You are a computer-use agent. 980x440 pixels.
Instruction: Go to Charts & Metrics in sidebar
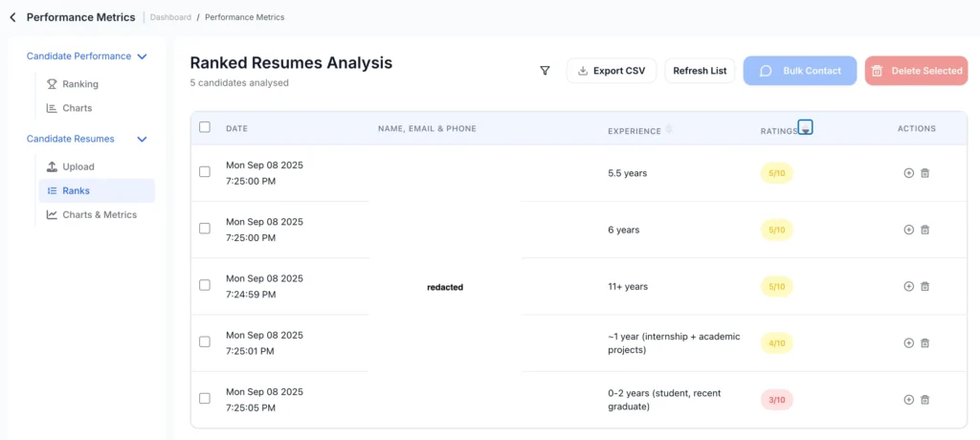coord(99,215)
